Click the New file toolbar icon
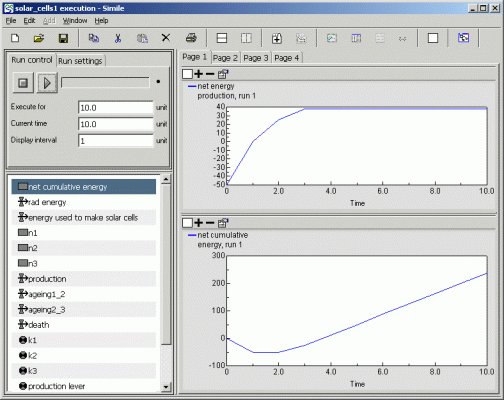The height and width of the screenshot is (400, 504). click(x=15, y=38)
